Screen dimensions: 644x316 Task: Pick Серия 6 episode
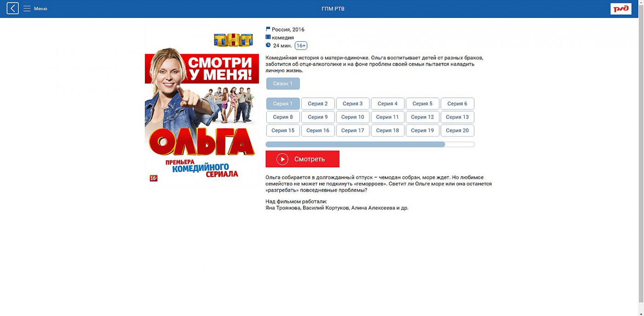(x=458, y=104)
